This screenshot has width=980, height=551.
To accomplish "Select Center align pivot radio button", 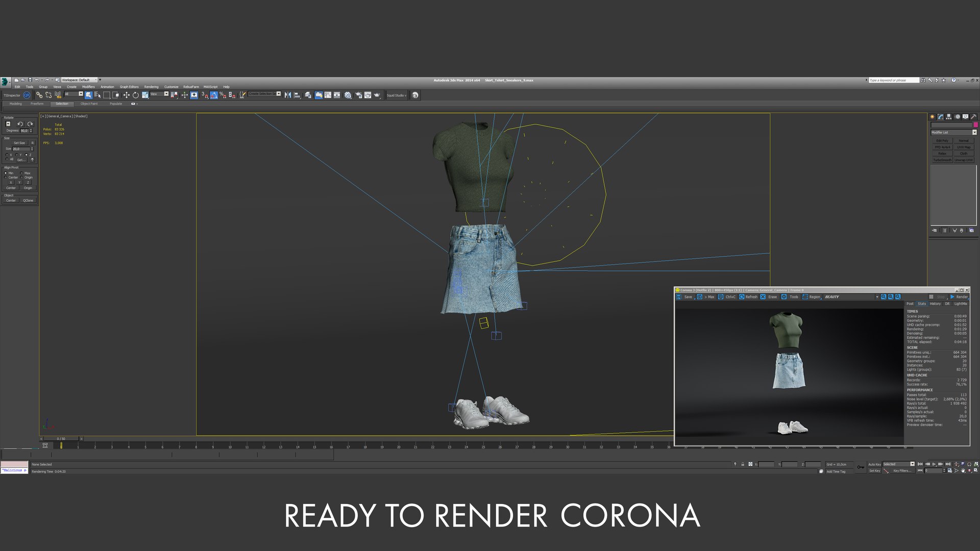I will click(5, 177).
